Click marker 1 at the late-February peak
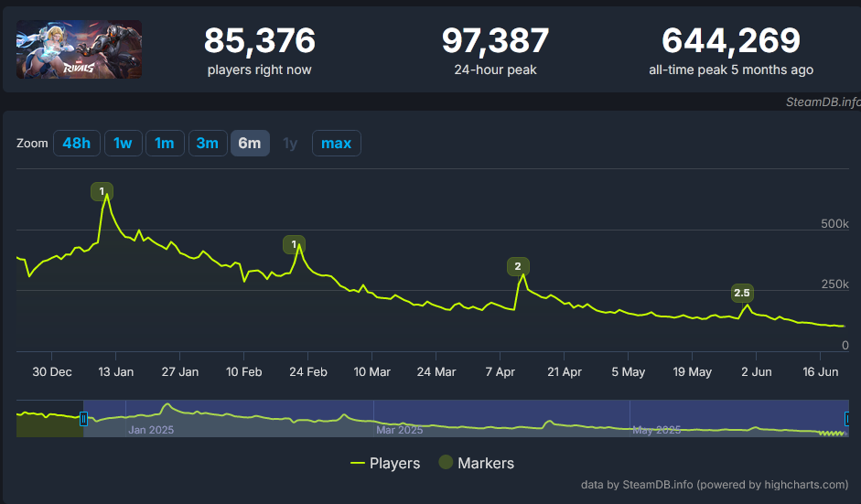Screen dimensions: 861x504 [294, 244]
